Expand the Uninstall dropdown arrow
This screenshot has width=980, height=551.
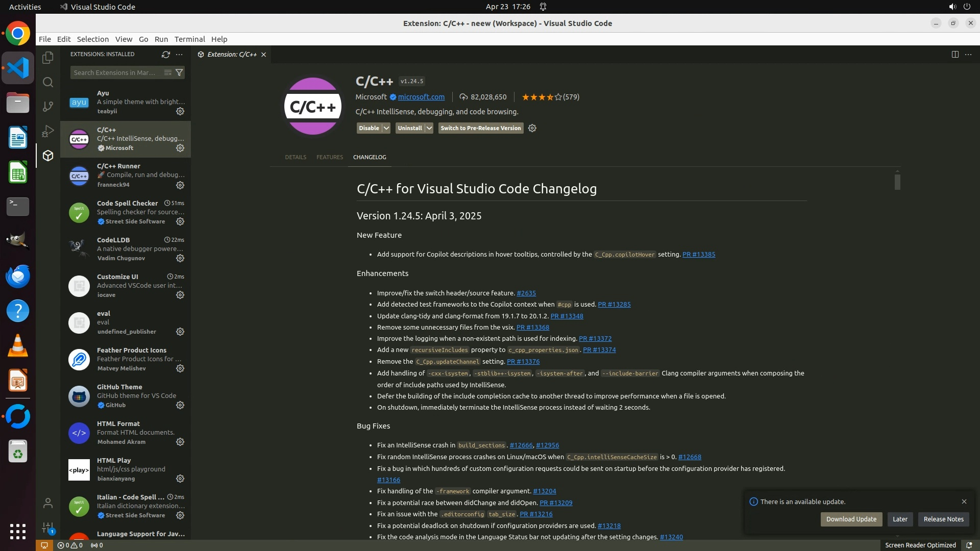(429, 128)
